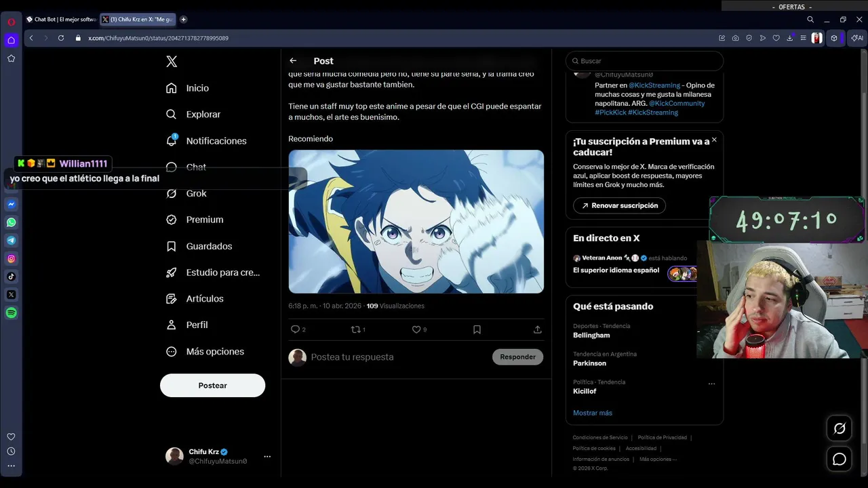This screenshot has height=488, width=868.
Task: Open X panel in Opera sidebar
Action: 11,295
